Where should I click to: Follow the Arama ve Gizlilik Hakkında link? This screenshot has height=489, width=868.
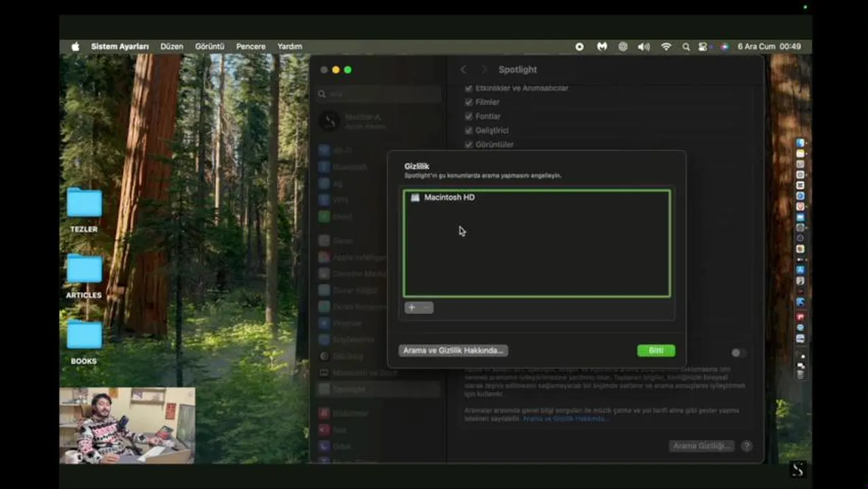click(566, 419)
